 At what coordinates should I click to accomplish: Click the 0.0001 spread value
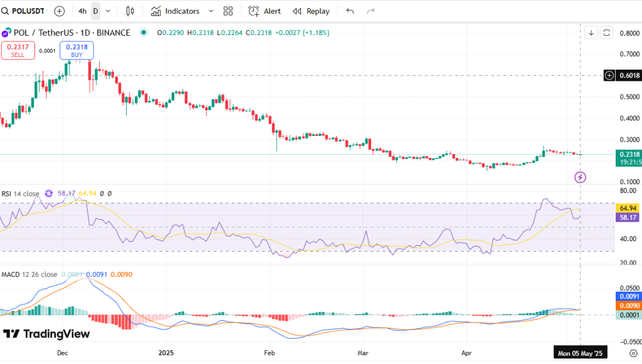point(47,51)
